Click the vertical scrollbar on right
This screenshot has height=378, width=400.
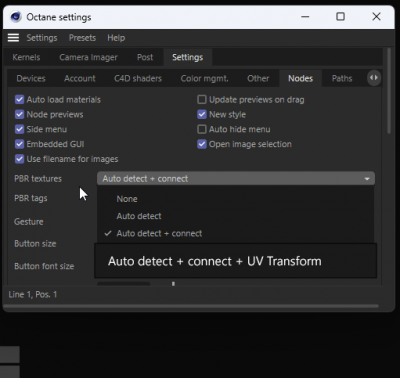pos(389,91)
